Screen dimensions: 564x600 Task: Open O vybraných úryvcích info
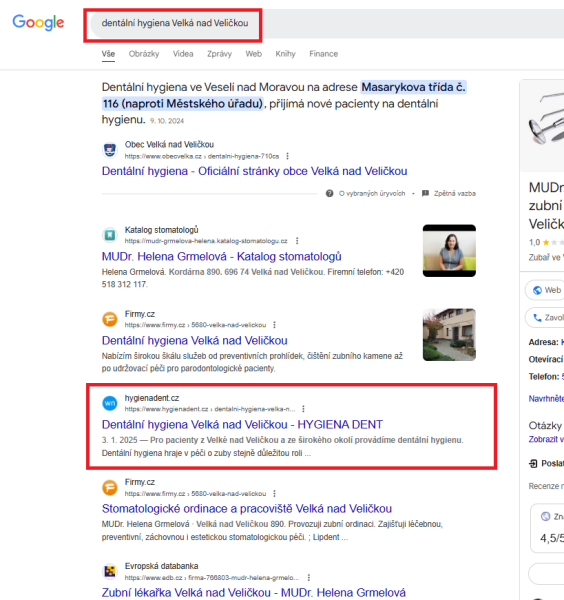pyautogui.click(x=372, y=194)
